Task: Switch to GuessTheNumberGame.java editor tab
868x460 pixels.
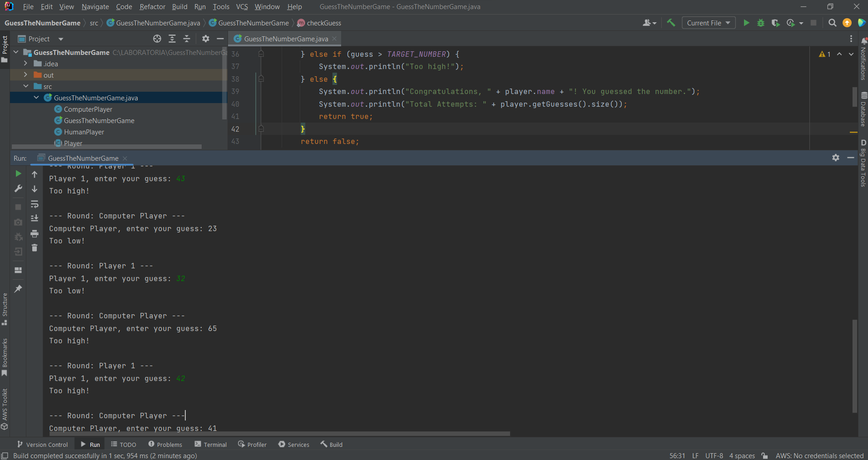Action: click(285, 39)
